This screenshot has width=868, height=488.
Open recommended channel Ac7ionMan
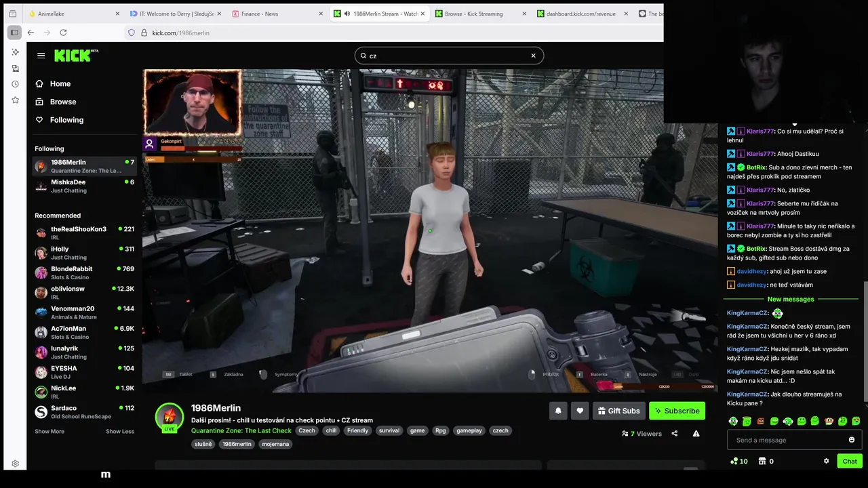(85, 332)
